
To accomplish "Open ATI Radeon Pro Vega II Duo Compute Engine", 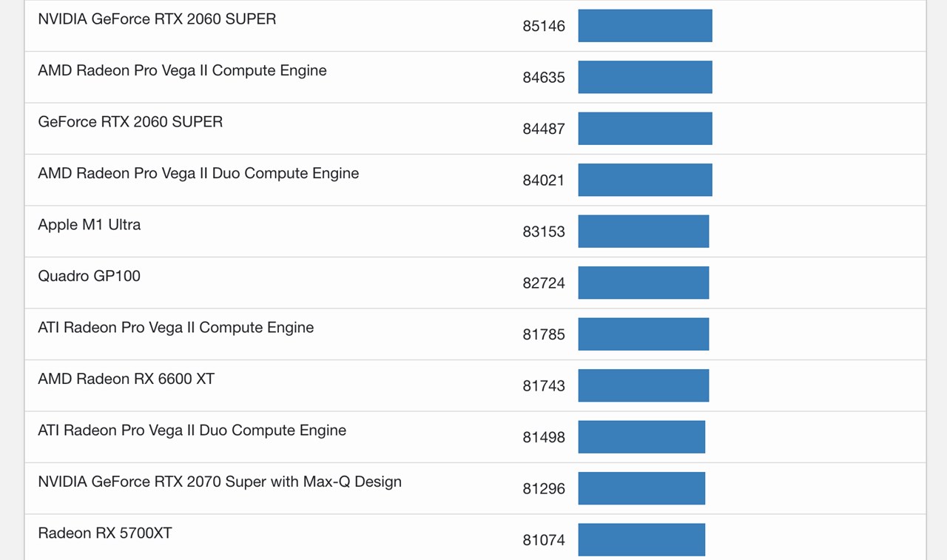I will coord(192,431).
